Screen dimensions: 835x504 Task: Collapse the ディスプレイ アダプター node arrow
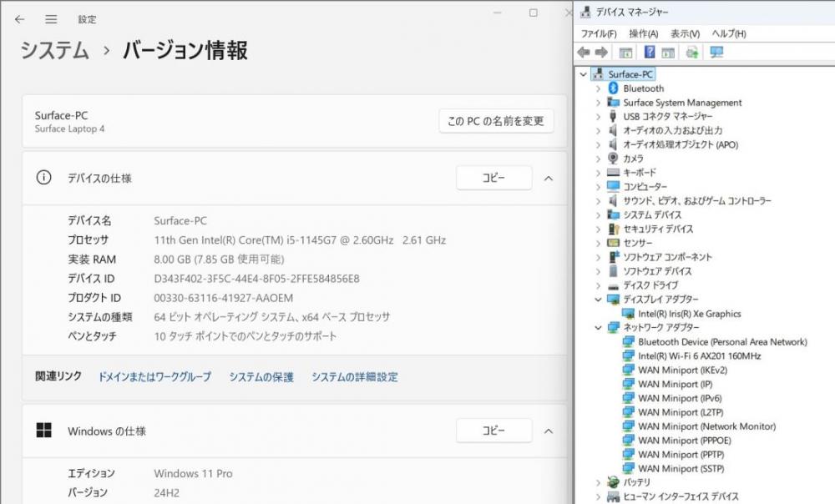click(598, 300)
